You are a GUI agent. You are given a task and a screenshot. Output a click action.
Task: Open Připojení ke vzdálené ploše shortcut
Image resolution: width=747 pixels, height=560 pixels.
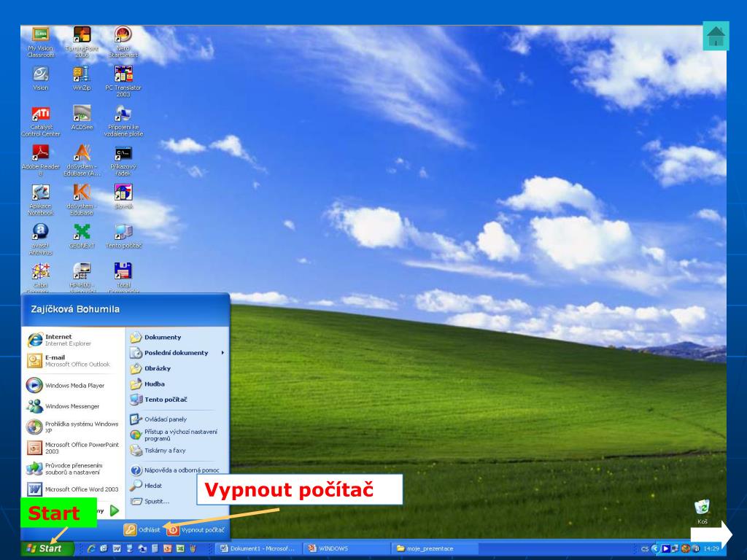123,121
